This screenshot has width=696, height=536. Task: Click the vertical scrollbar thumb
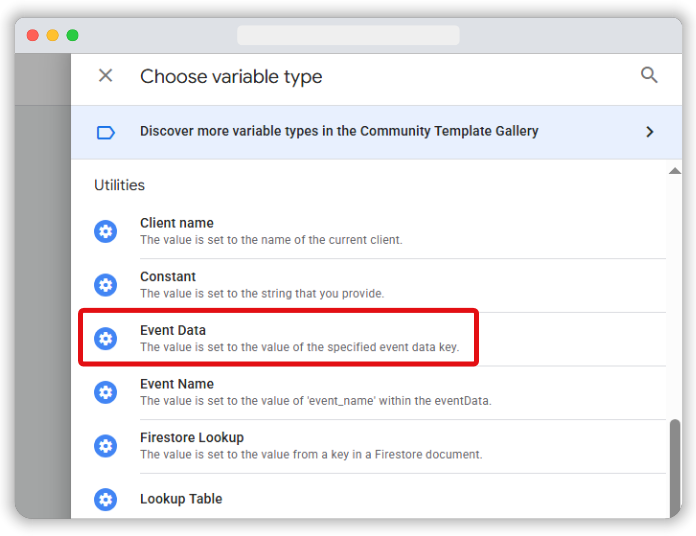[x=675, y=468]
